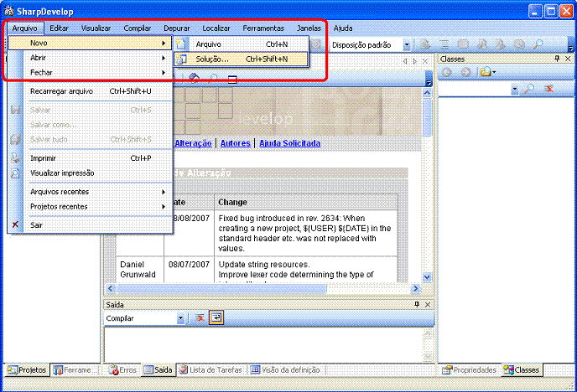Screen dimensions: 577x392
Task: Open the Compilar output category dropdown
Action: (180, 318)
